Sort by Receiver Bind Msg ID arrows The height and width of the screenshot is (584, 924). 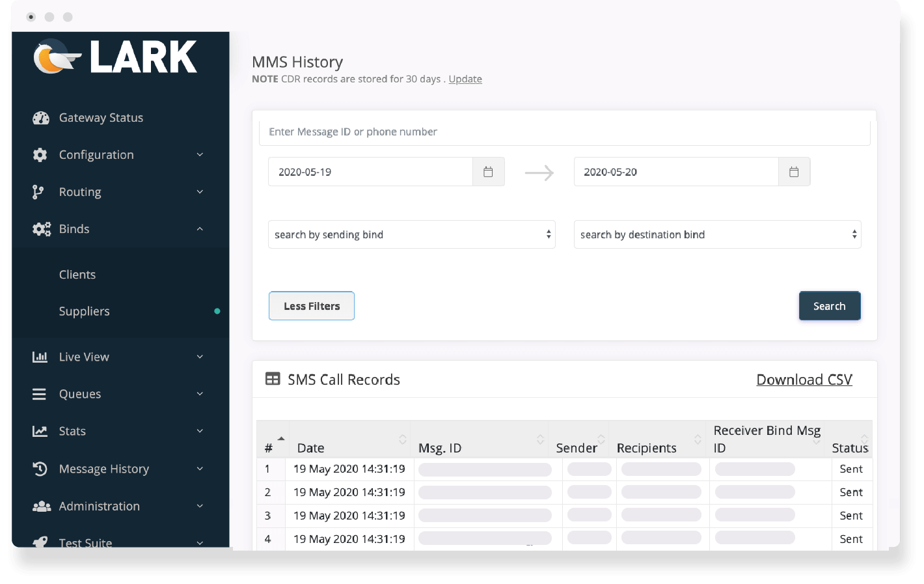(x=817, y=440)
